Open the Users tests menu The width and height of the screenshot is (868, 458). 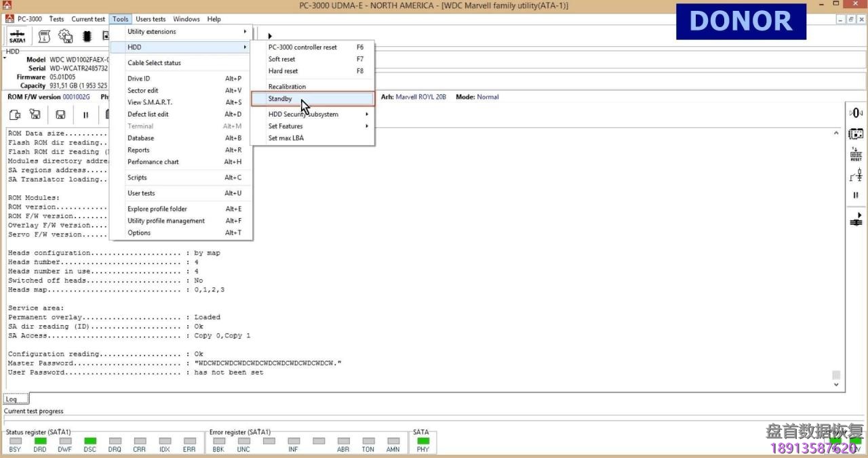pyautogui.click(x=150, y=19)
